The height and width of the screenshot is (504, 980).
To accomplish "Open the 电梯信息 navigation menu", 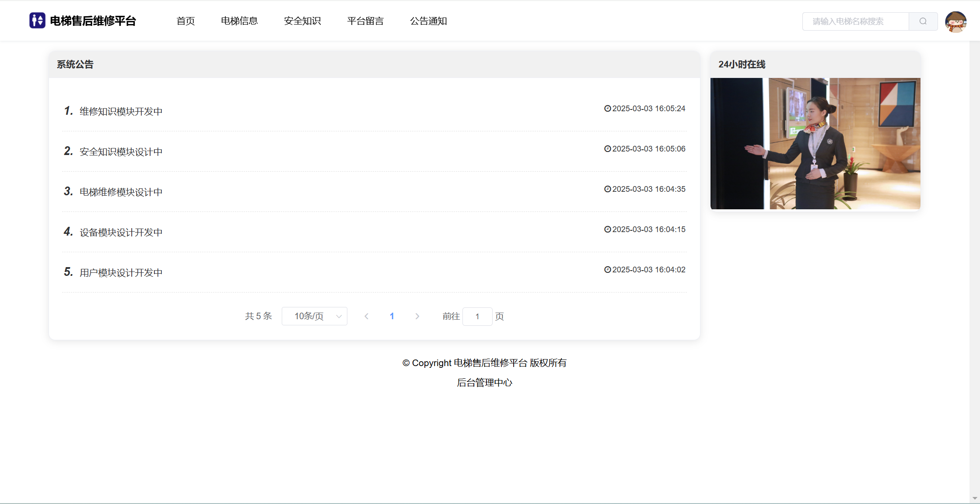I will click(x=239, y=21).
